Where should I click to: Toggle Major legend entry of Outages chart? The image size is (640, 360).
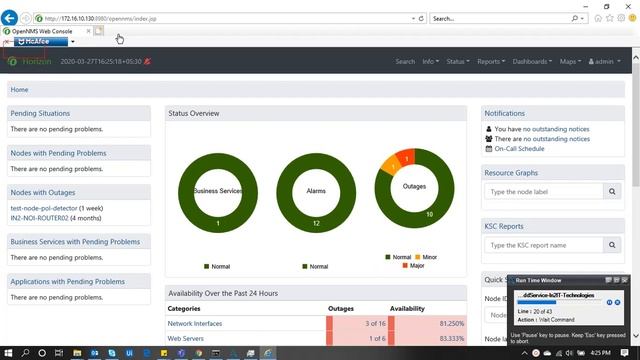(x=413, y=266)
